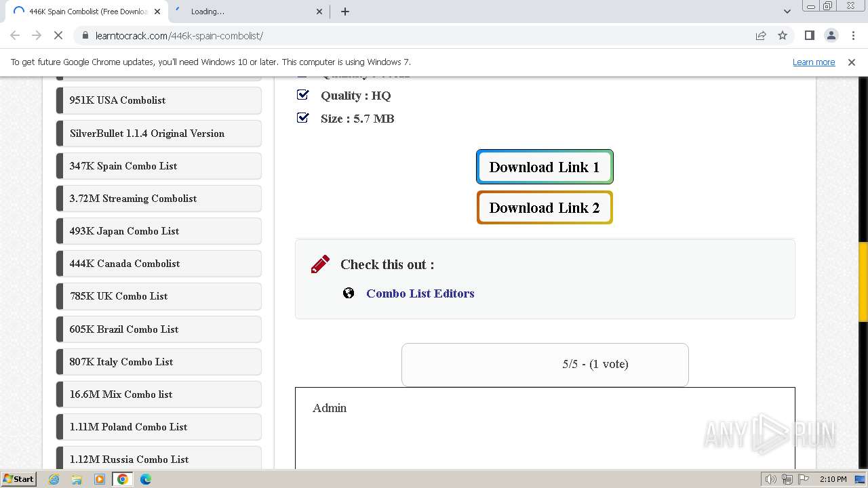Open 951K USA Combolist

(159, 100)
